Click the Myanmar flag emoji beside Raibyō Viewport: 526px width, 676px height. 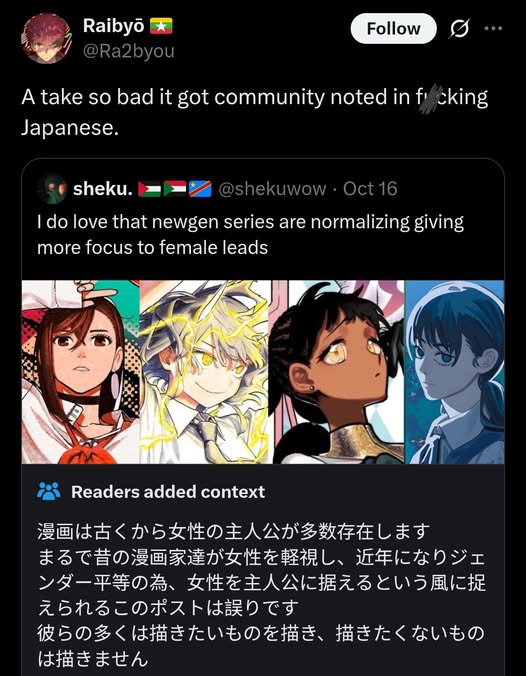pyautogui.click(x=161, y=26)
